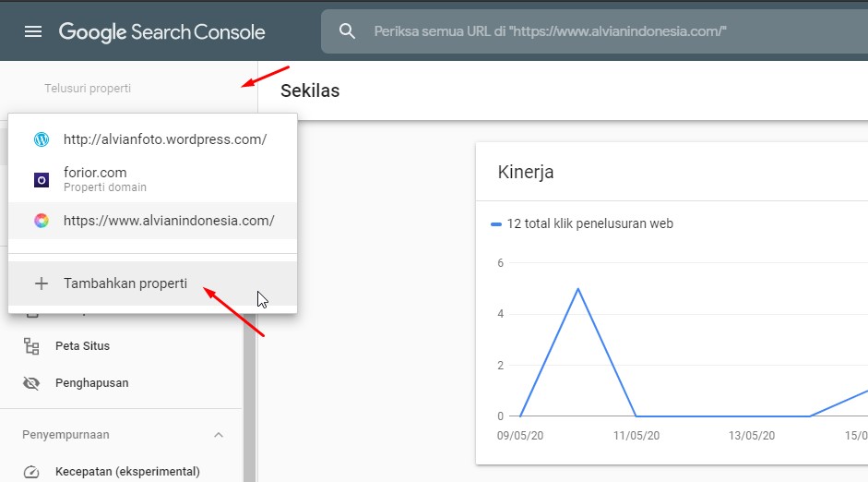Click the Kinerja card title

(x=526, y=172)
